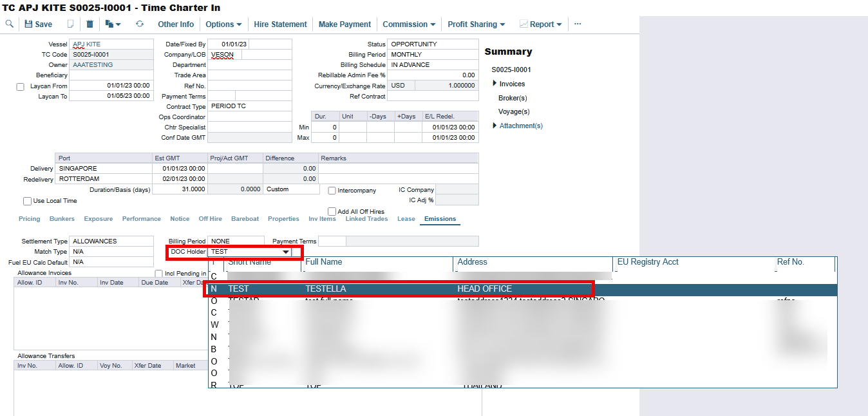Click the Make Payment button
The height and width of the screenshot is (416, 868).
[344, 24]
